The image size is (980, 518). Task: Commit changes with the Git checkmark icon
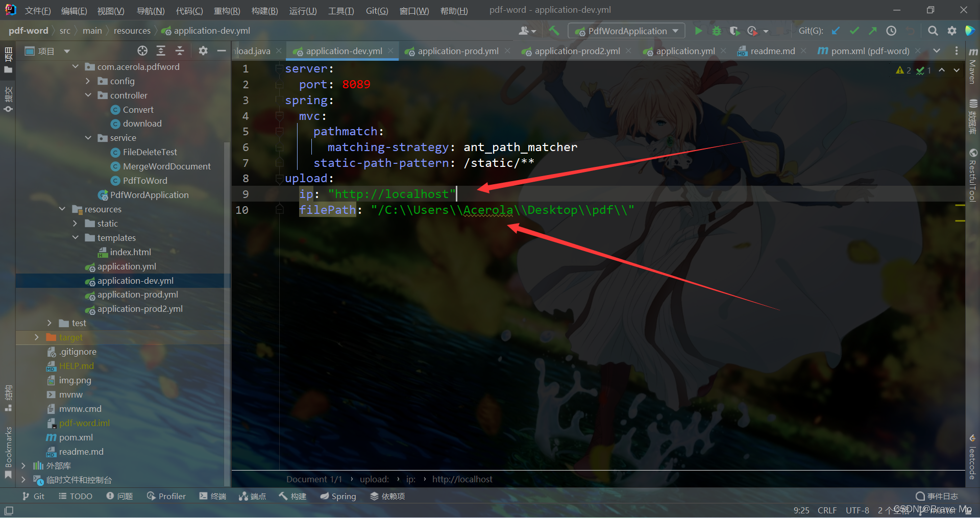(854, 31)
